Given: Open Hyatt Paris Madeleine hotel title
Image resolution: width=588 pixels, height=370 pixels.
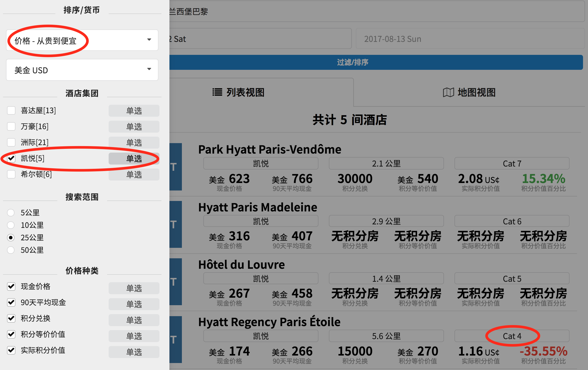Looking at the screenshot, I should click(258, 207).
